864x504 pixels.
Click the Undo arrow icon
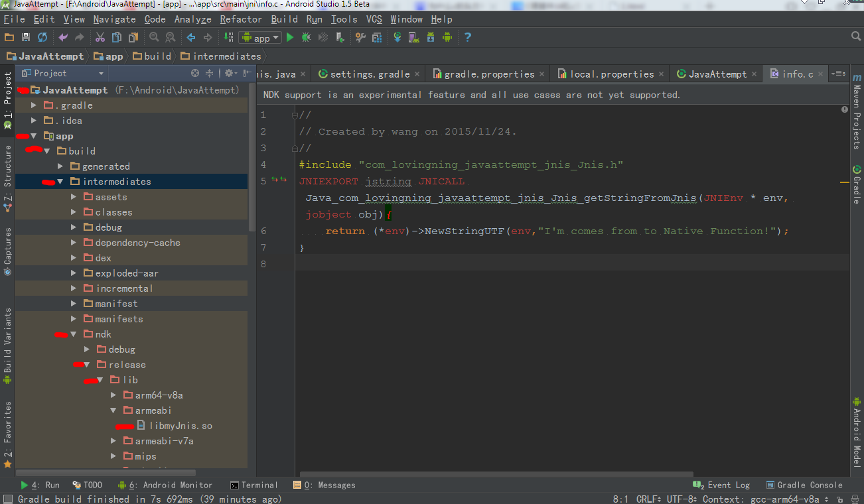(63, 38)
